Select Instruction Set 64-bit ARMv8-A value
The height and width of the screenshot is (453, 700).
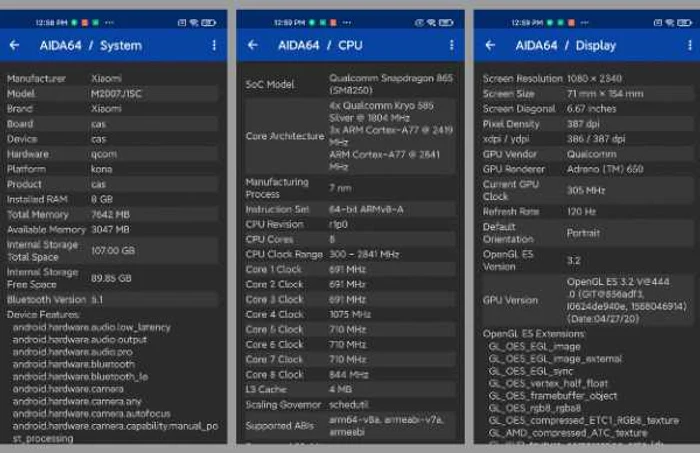click(366, 209)
